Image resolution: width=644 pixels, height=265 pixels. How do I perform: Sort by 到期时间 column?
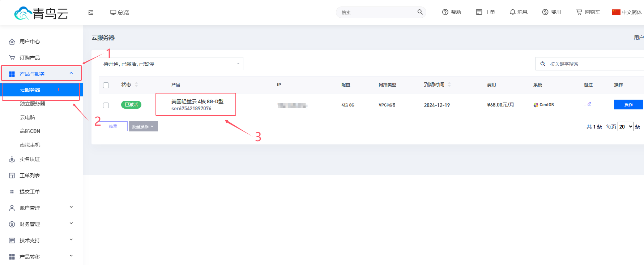(449, 84)
